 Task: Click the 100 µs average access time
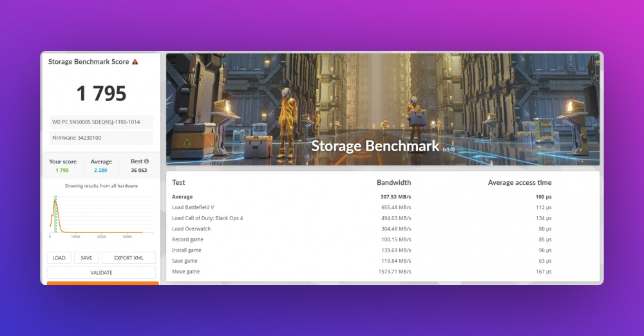(544, 197)
